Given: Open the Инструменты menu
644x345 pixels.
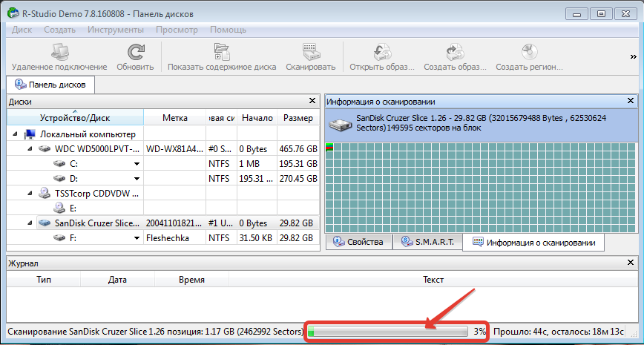Looking at the screenshot, I should 116,30.
